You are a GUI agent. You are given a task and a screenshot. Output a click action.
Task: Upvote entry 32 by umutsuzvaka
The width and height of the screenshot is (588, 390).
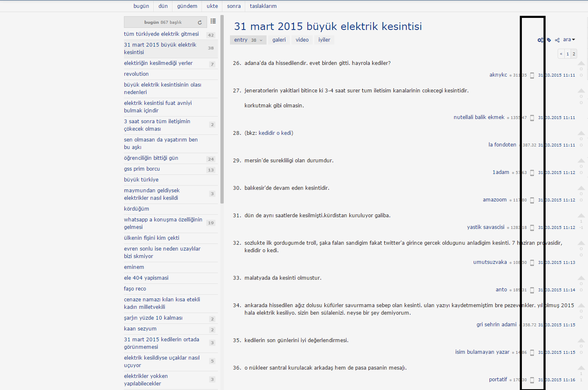click(581, 243)
